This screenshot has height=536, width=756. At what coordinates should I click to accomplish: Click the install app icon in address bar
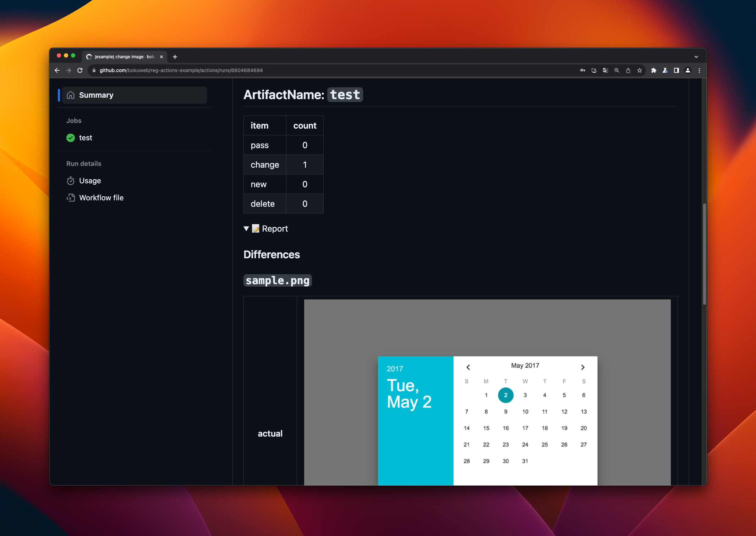point(594,70)
